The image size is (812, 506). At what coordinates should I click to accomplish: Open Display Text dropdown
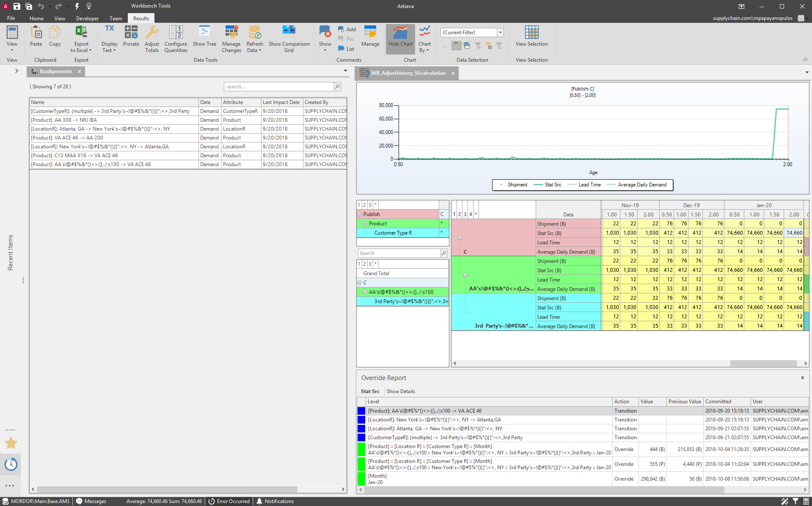(x=109, y=39)
